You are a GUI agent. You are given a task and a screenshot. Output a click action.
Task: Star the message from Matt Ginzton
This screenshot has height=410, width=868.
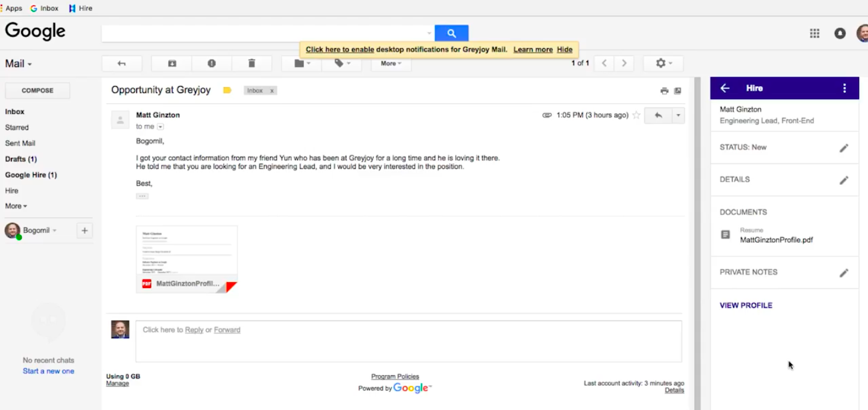636,115
